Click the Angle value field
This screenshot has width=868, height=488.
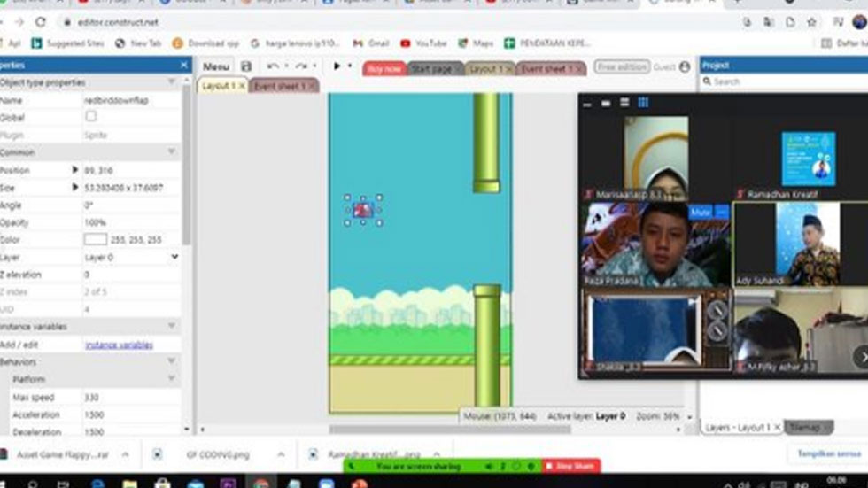(x=131, y=205)
